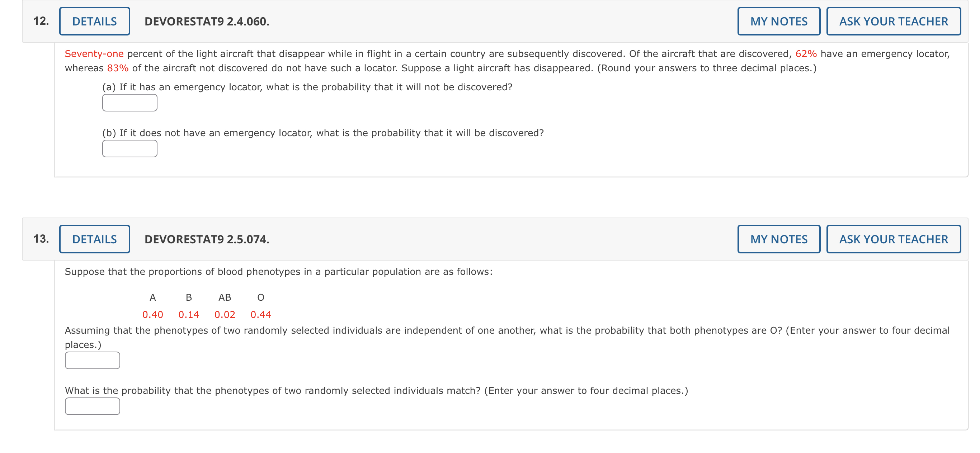This screenshot has width=980, height=453.
Task: Click DETAILS for question 13
Action: pos(94,239)
